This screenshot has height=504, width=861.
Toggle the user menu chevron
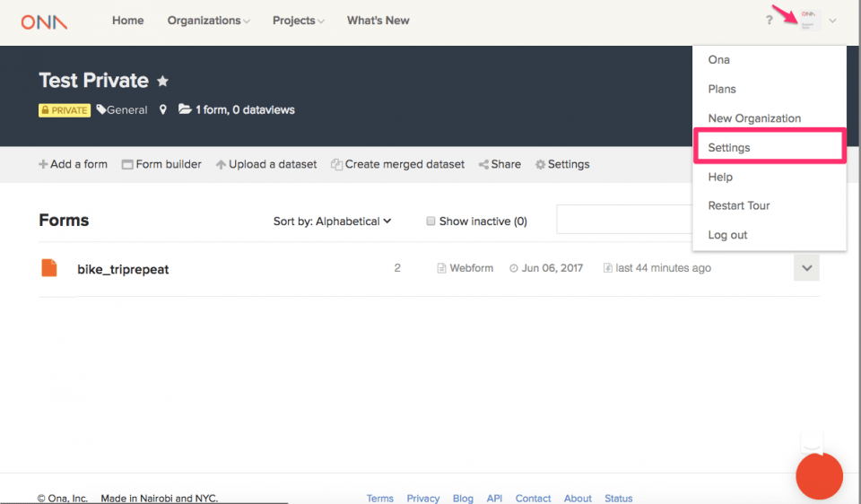pyautogui.click(x=832, y=21)
